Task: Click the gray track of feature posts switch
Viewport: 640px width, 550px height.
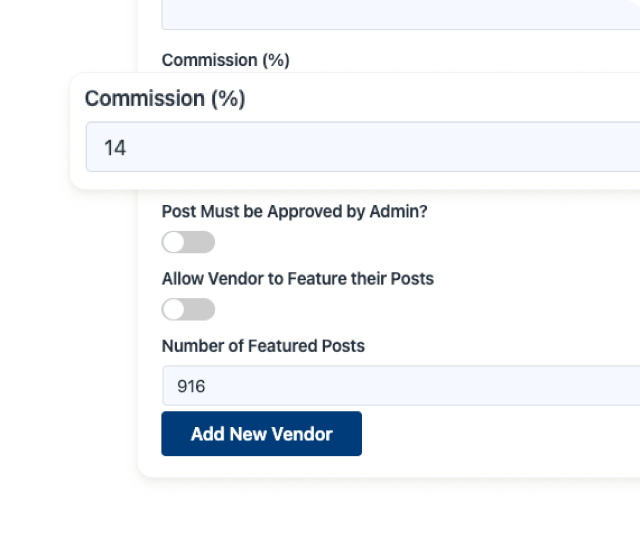Action: (x=202, y=309)
